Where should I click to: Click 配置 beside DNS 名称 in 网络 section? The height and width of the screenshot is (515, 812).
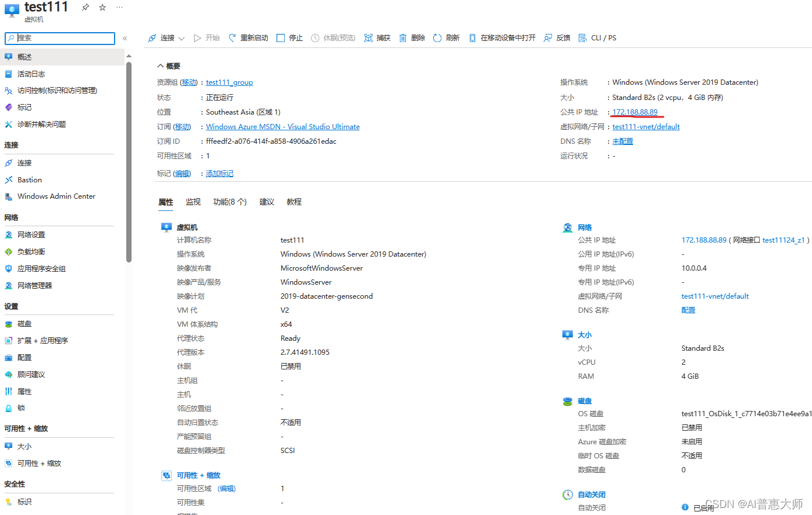[x=689, y=310]
